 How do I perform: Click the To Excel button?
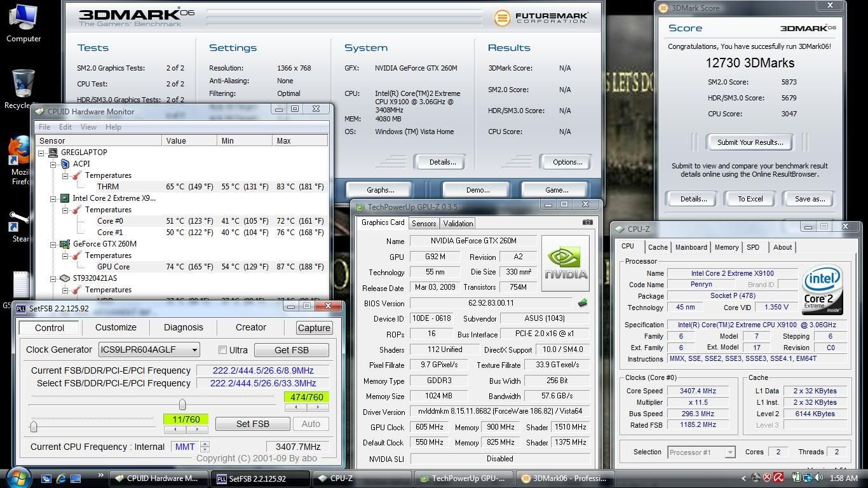pyautogui.click(x=750, y=199)
